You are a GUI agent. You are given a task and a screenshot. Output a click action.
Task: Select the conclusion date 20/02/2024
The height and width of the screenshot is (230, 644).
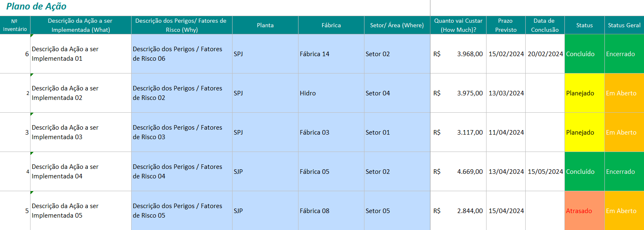545,54
